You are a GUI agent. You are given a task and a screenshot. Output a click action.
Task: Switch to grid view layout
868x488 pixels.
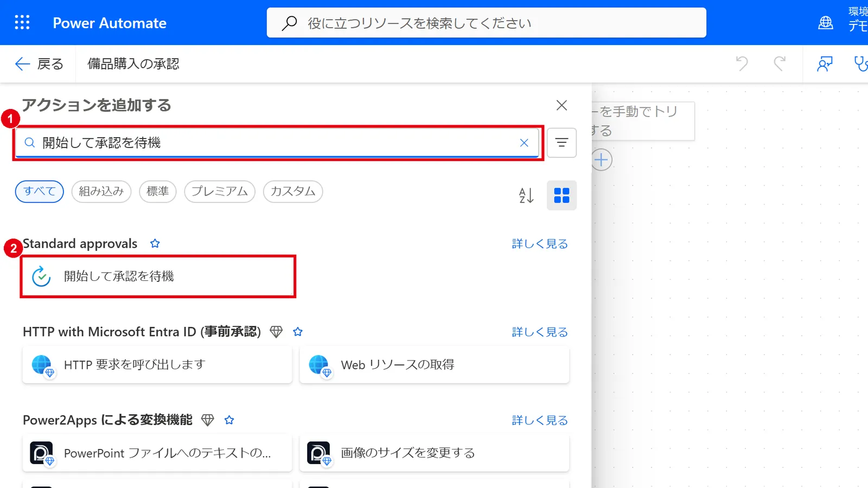(x=561, y=195)
